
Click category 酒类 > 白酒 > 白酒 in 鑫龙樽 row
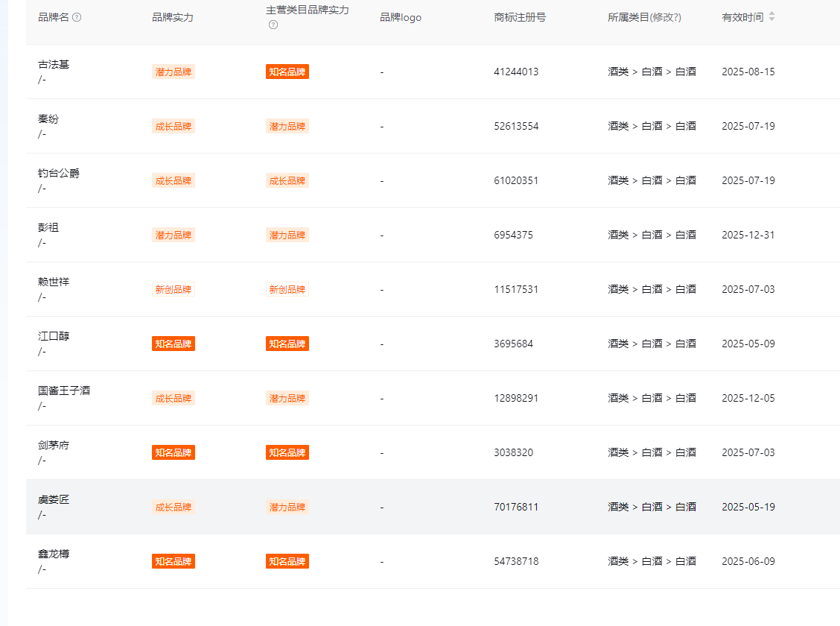pos(652,561)
